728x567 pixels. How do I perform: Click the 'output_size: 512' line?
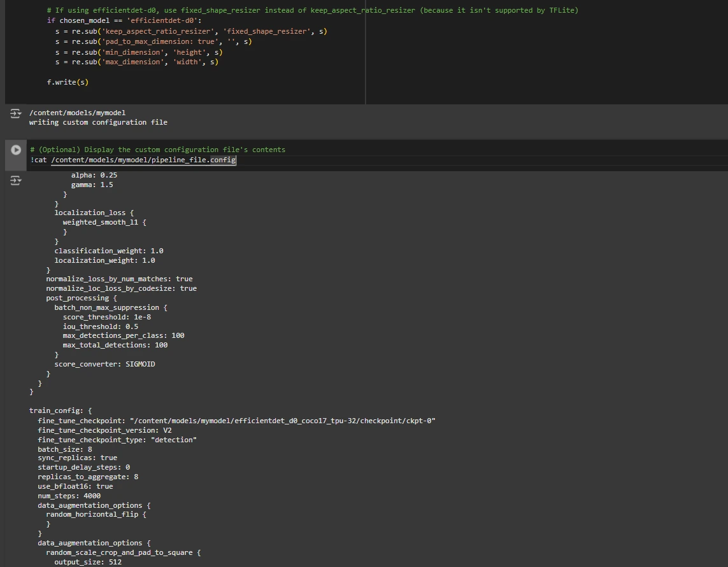pos(88,563)
